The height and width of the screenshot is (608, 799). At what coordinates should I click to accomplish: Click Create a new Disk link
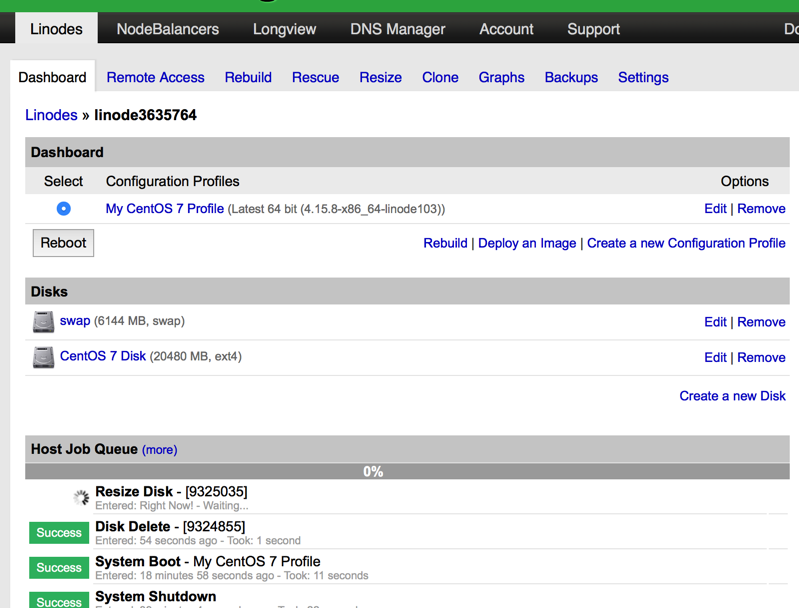(732, 396)
